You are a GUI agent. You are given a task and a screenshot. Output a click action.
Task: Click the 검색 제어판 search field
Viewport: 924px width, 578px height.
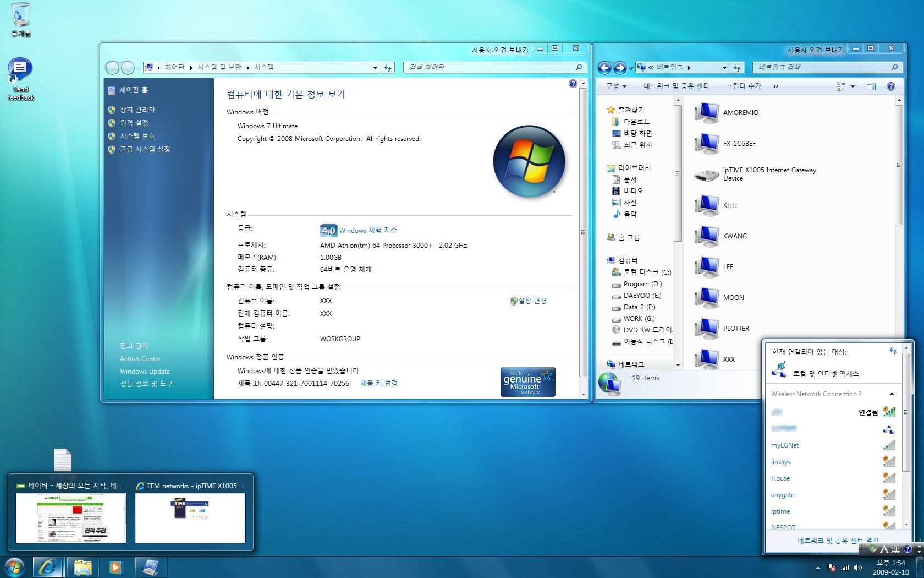pyautogui.click(x=494, y=68)
